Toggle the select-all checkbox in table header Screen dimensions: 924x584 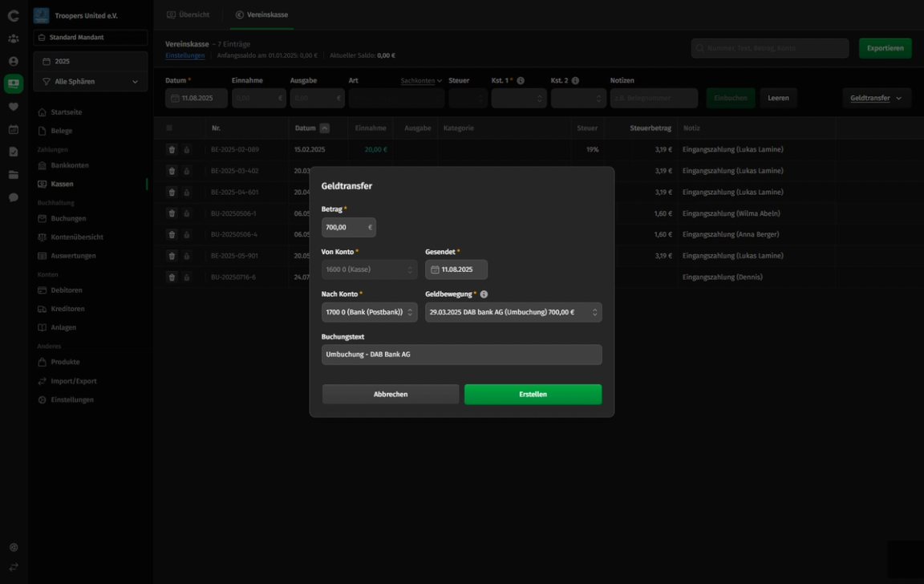pyautogui.click(x=169, y=128)
